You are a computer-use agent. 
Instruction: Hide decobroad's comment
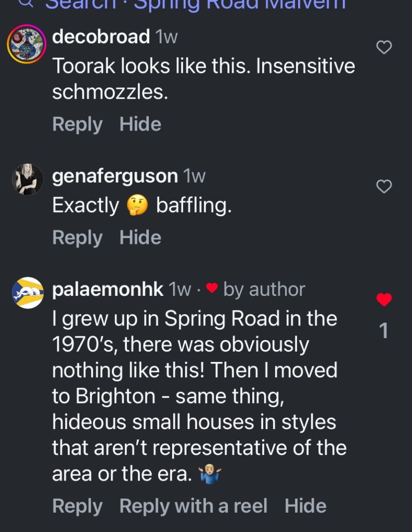(x=140, y=124)
